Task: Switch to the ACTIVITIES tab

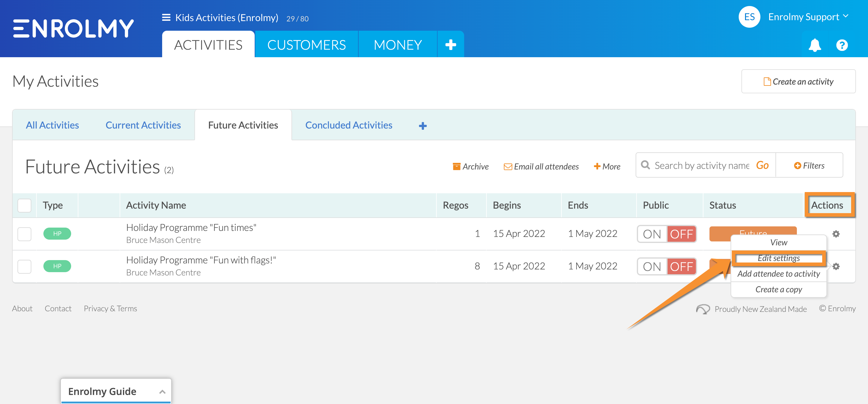Action: (x=208, y=45)
